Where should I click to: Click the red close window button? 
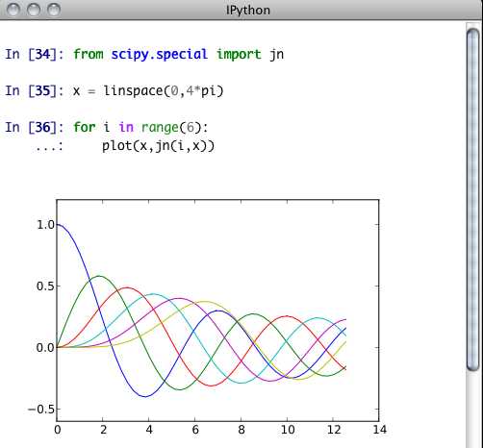13,10
